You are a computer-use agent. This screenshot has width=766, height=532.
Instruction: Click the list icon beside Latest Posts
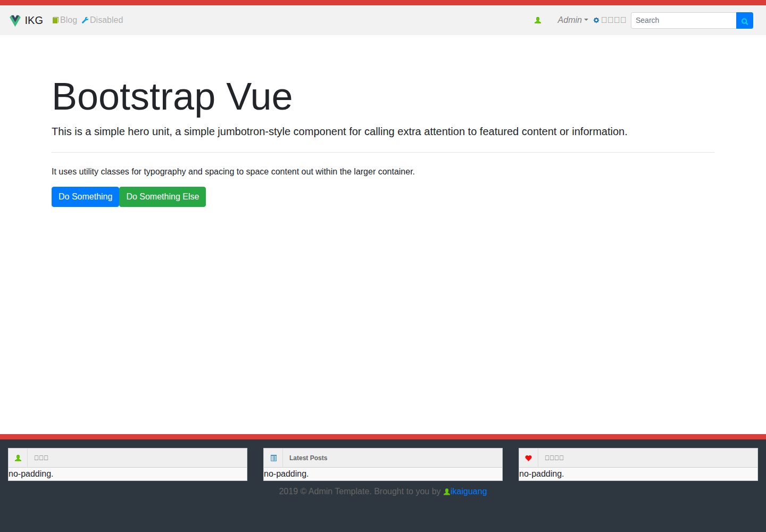pyautogui.click(x=273, y=458)
